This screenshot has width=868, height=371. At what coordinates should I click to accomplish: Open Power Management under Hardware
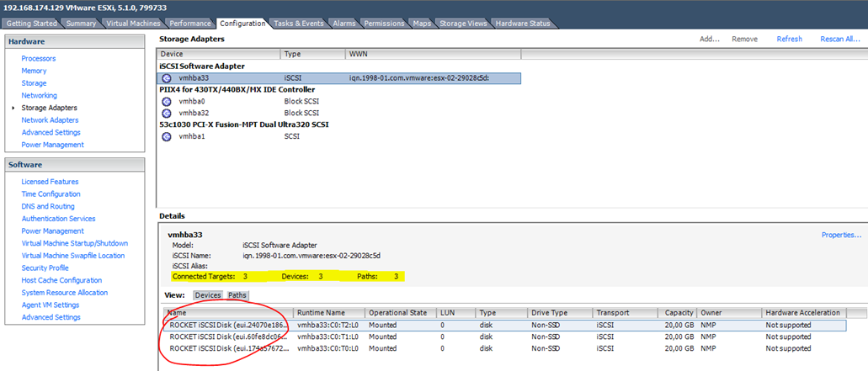pyautogui.click(x=52, y=145)
